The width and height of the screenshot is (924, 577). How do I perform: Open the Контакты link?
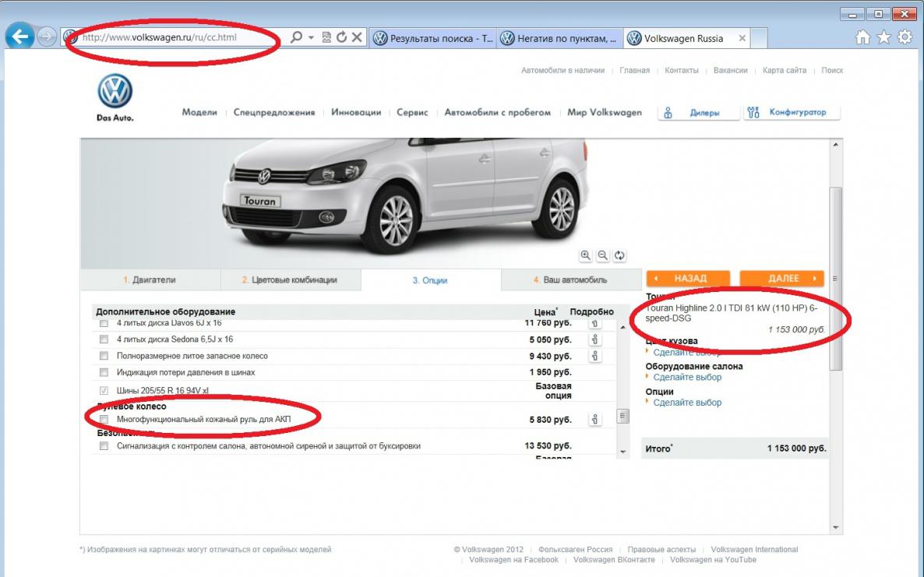pos(681,70)
